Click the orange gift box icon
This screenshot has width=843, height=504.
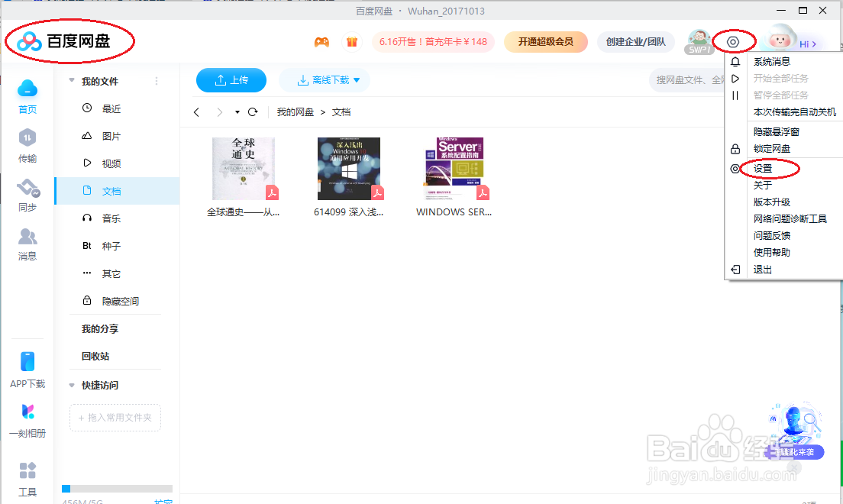(351, 41)
